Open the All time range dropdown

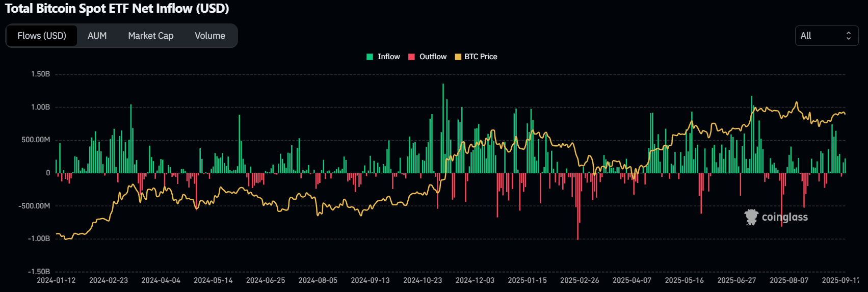tap(826, 36)
